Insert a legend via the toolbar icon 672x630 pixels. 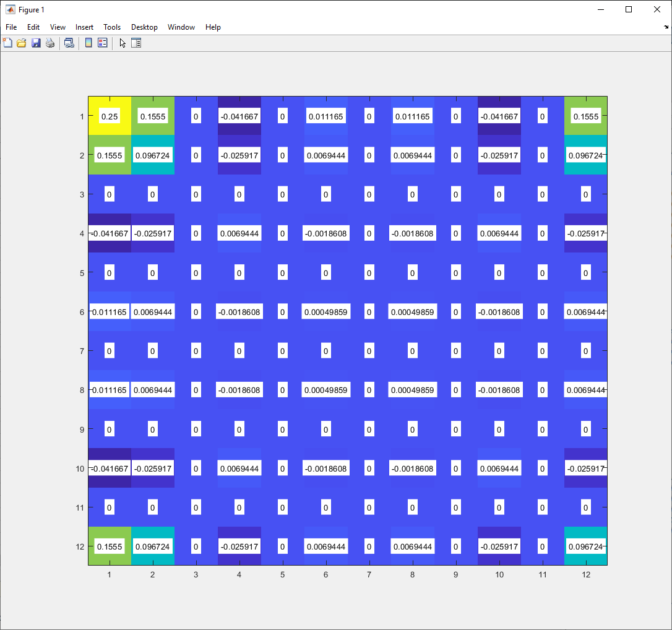[103, 43]
